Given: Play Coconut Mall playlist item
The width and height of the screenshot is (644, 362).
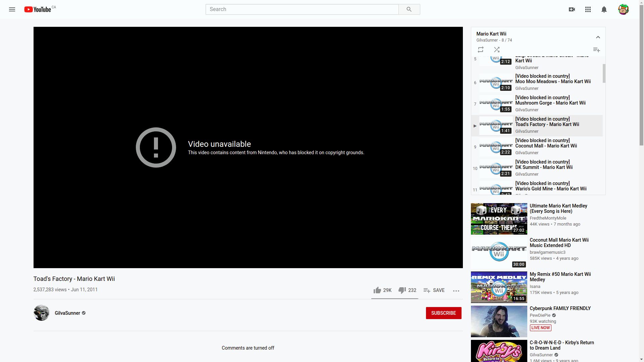Looking at the screenshot, I should (537, 147).
